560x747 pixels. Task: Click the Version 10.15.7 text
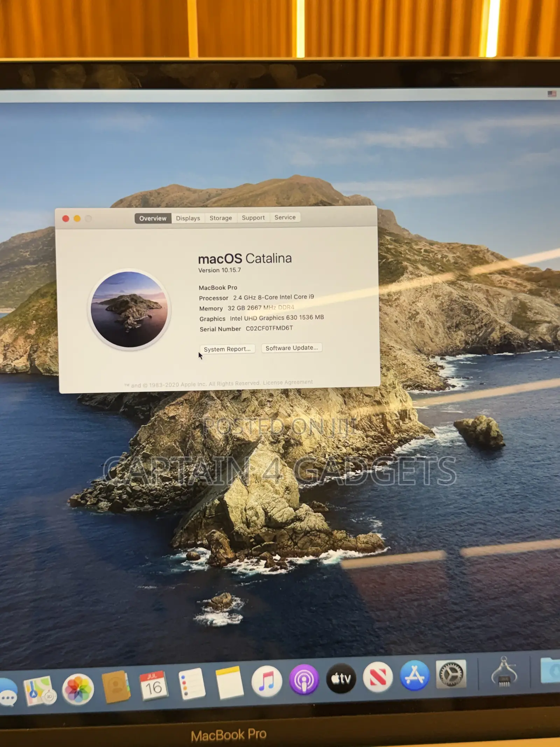pyautogui.click(x=219, y=270)
